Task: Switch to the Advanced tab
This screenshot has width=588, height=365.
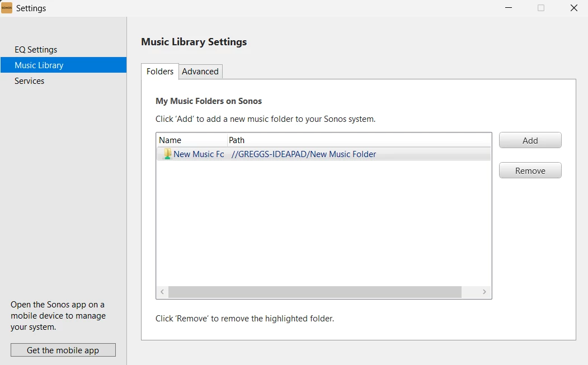Action: (x=200, y=71)
